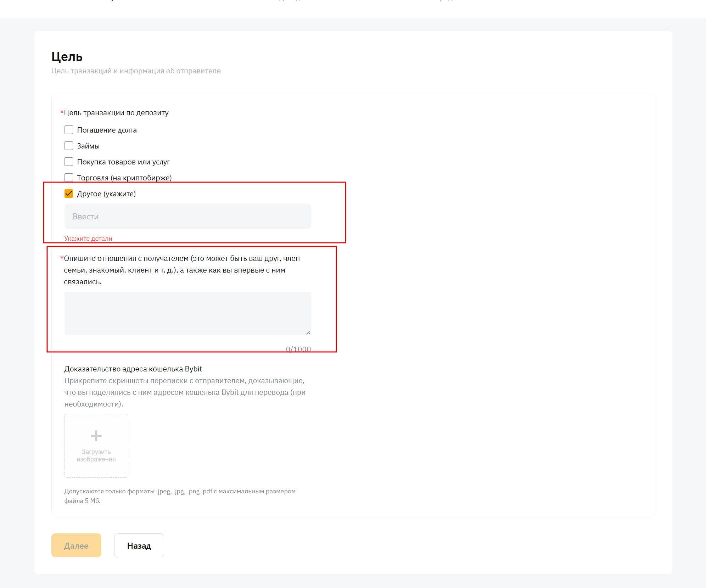Click the red Укажите детали error message
The height and width of the screenshot is (588, 706).
click(88, 239)
